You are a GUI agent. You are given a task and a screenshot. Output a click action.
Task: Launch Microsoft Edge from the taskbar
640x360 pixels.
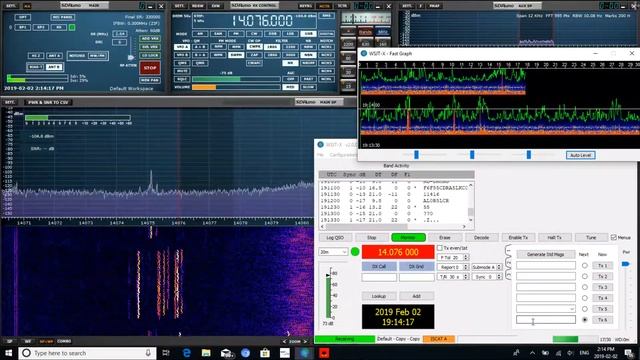[187, 353]
